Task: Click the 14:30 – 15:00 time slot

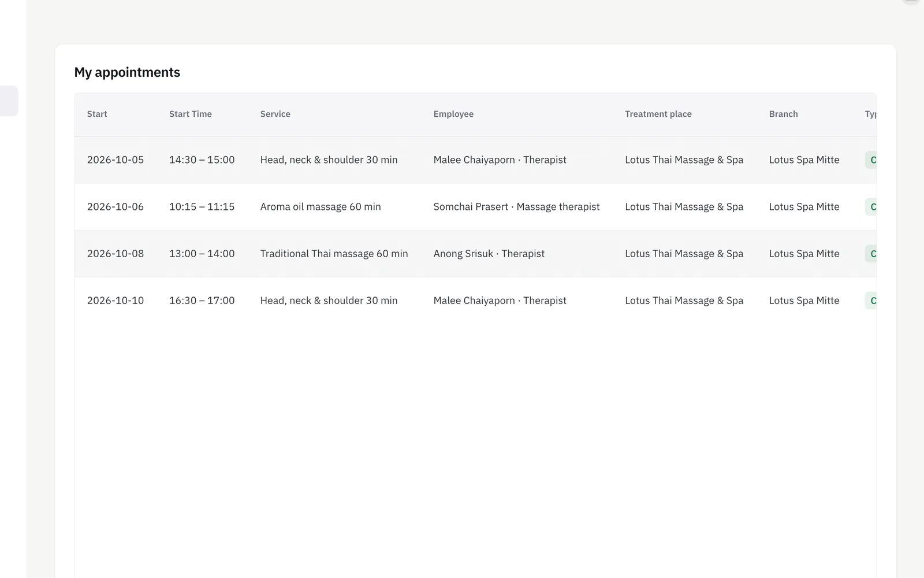Action: pyautogui.click(x=202, y=160)
